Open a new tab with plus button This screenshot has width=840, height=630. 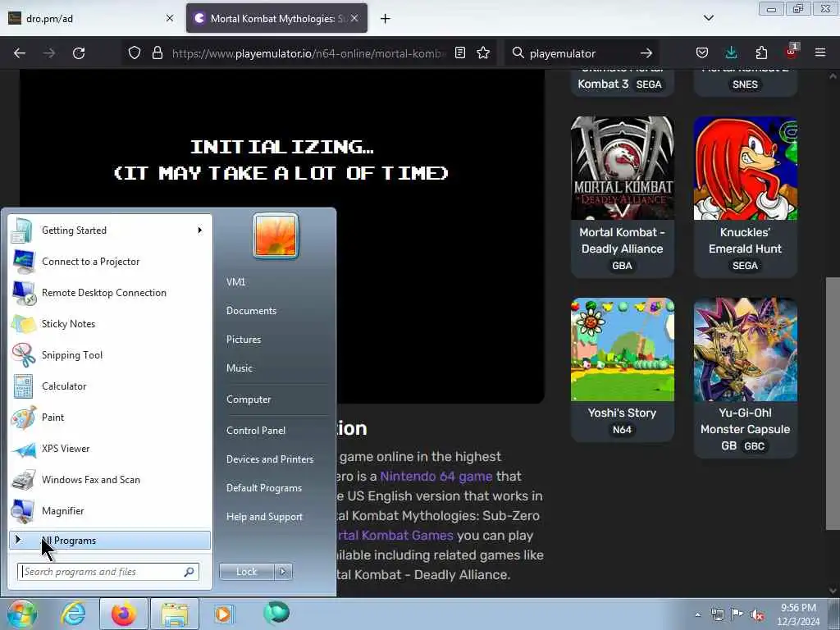pyautogui.click(x=386, y=19)
